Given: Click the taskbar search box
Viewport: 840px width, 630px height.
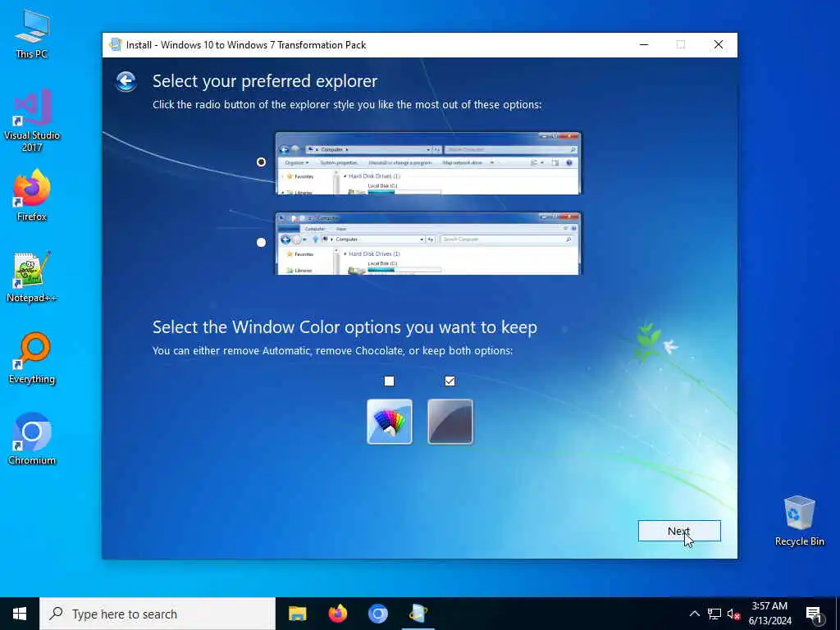Looking at the screenshot, I should pos(157,614).
